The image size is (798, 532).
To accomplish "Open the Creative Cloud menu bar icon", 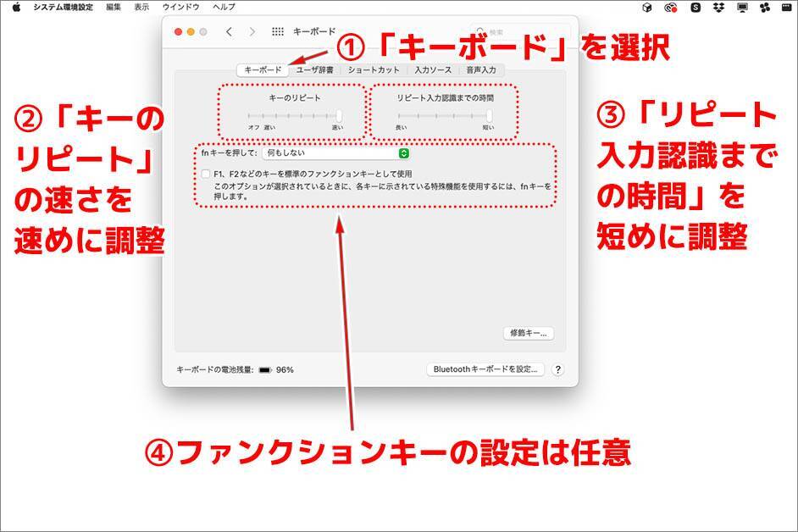I will point(671,7).
